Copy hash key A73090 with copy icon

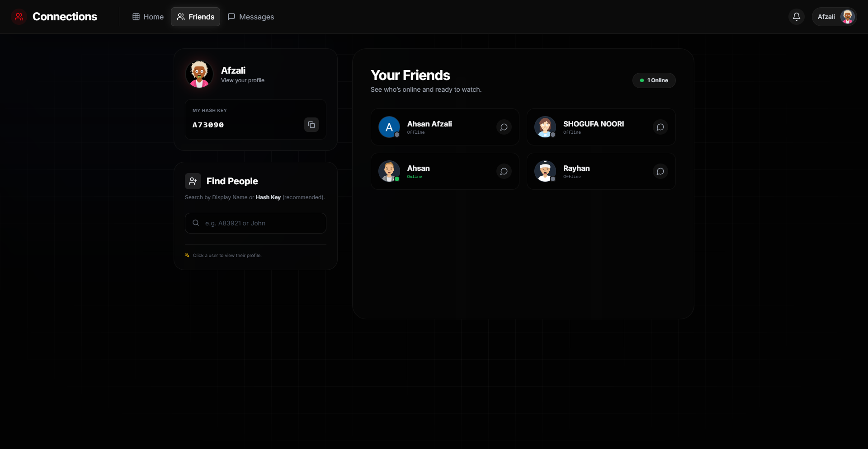(311, 125)
